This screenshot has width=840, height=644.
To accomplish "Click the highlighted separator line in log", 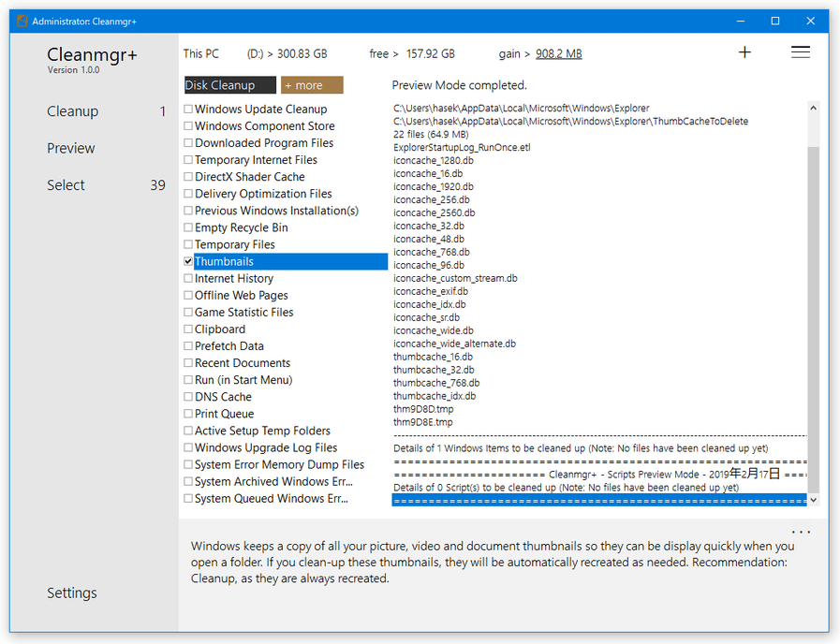I will click(x=599, y=500).
